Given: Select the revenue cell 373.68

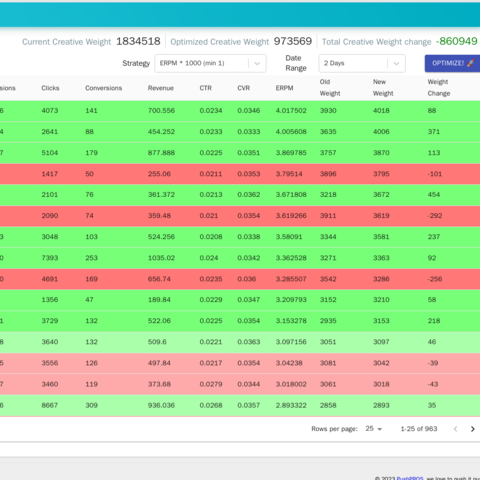Looking at the screenshot, I should [x=159, y=384].
